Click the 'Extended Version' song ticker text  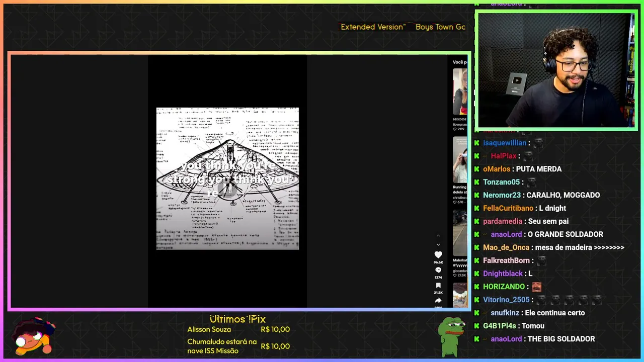(x=373, y=27)
